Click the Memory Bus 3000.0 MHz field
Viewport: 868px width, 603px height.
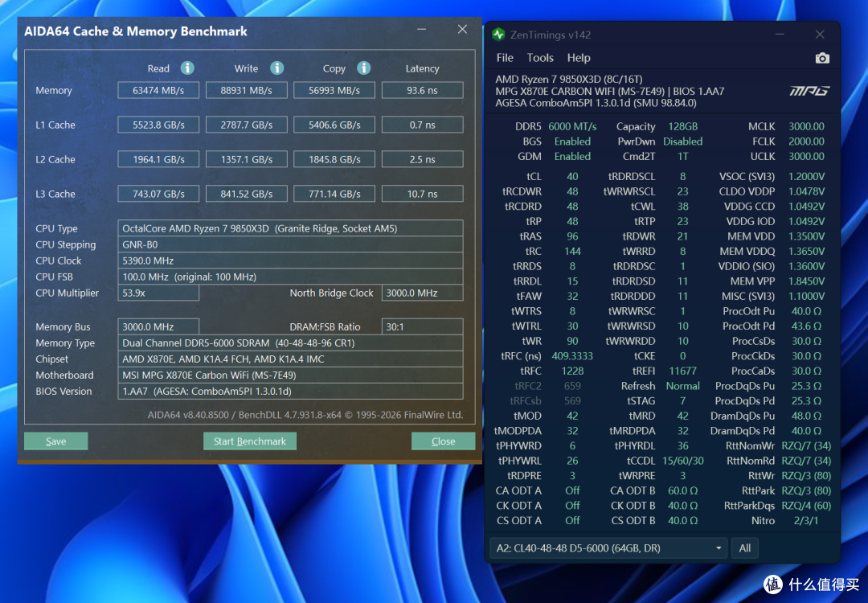click(158, 326)
